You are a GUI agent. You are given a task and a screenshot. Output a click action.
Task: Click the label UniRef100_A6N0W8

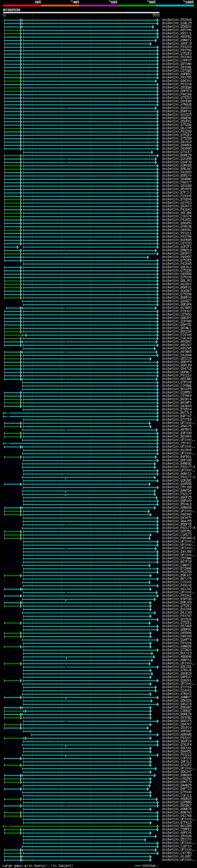(177, 735)
